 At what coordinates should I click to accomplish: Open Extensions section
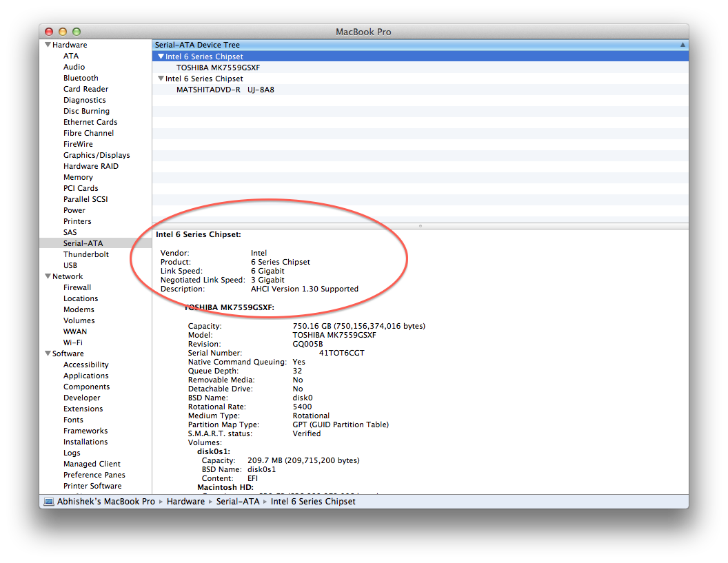(83, 409)
